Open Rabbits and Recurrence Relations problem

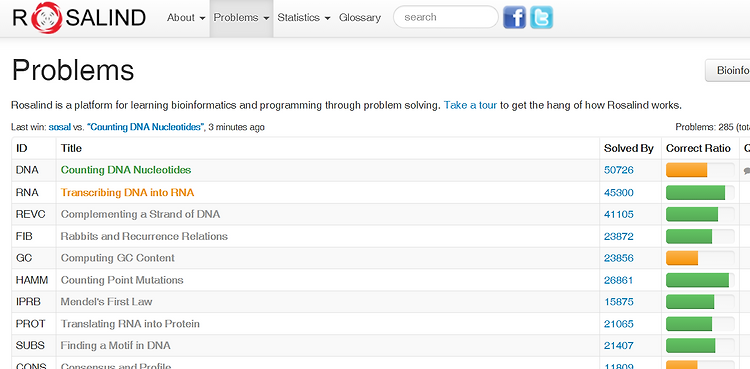click(144, 236)
